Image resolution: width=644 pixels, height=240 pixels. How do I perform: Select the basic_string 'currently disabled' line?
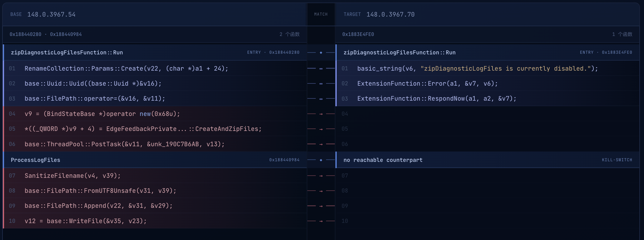click(487, 68)
